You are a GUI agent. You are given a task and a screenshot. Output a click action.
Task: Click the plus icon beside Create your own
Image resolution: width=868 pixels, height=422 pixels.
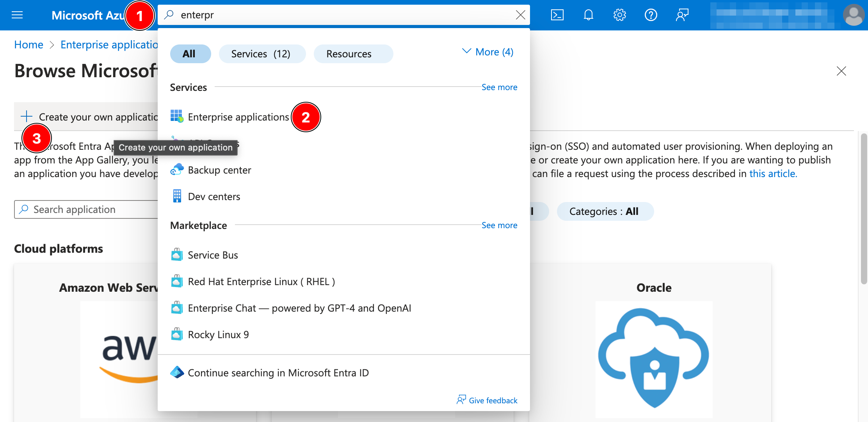[x=27, y=116]
